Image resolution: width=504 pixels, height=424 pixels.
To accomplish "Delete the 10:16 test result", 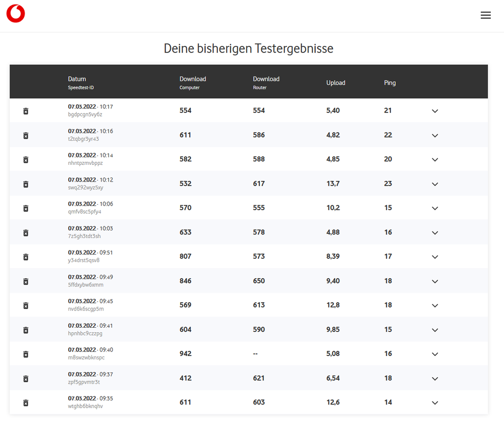I will click(26, 136).
